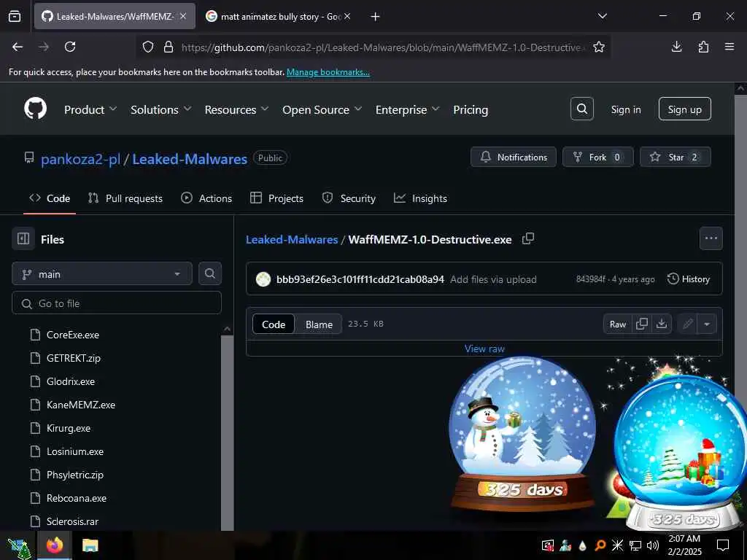Click the Sign in link
Screen dimensions: 747x560
[625, 109]
